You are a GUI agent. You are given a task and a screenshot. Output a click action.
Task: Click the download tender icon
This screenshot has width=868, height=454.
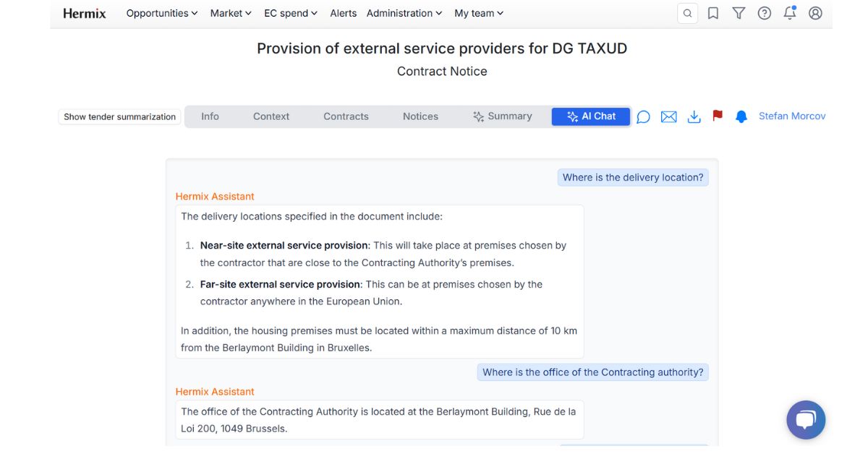click(x=694, y=116)
